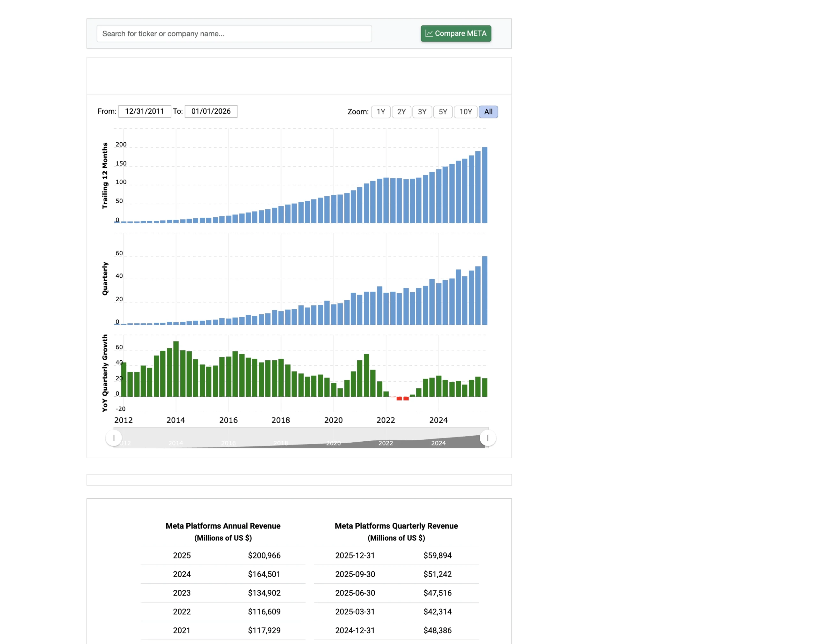Click the navigator area chart thumbnail
817x644 pixels.
point(302,438)
